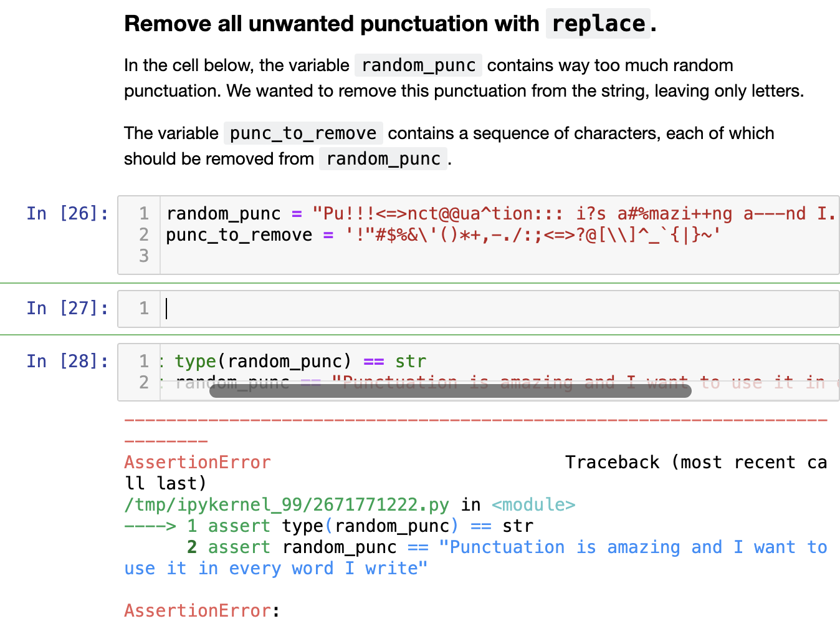The height and width of the screenshot is (626, 840).
Task: Click the In [28]: cell prompt label
Action: point(66,360)
